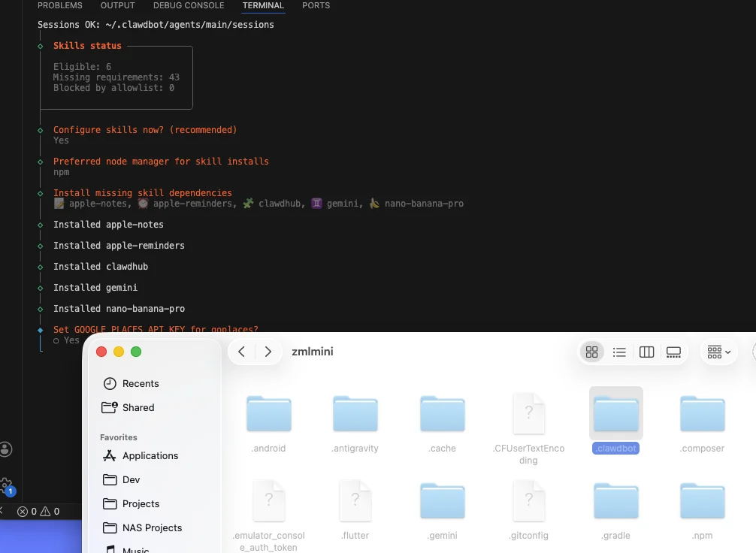756x553 pixels.
Task: Select the .gradle folder icon
Action: (x=616, y=501)
